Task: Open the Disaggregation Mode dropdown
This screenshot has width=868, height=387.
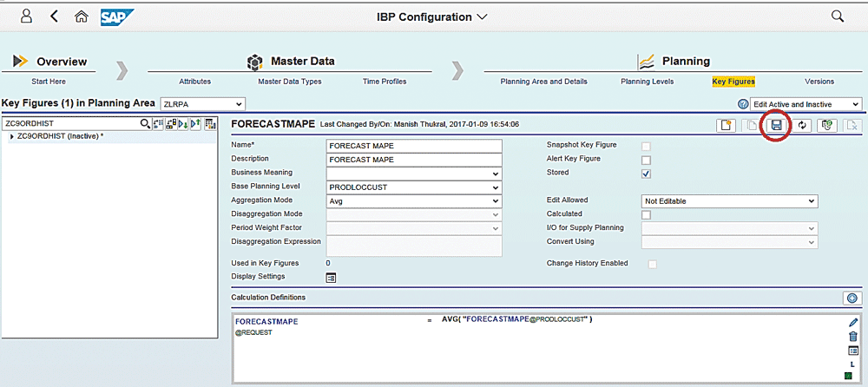Action: click(x=413, y=214)
